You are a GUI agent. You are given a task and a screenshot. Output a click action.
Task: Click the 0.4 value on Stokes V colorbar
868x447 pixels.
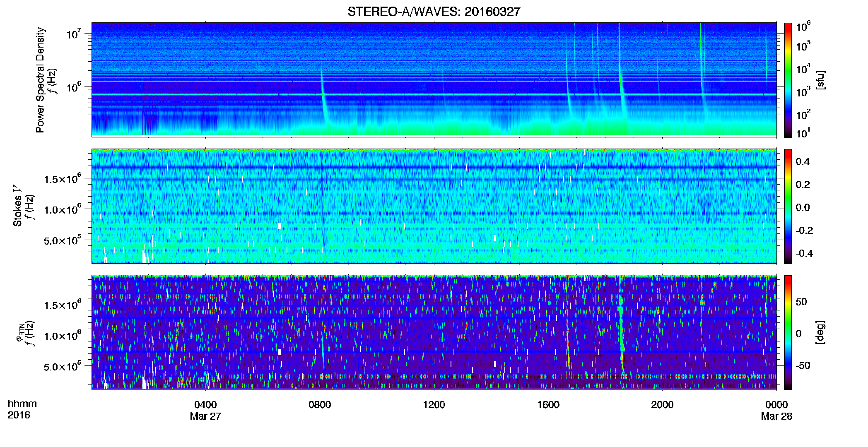pyautogui.click(x=803, y=162)
